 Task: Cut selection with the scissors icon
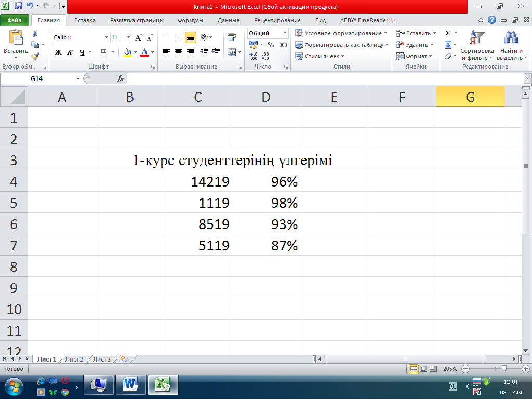tap(35, 34)
